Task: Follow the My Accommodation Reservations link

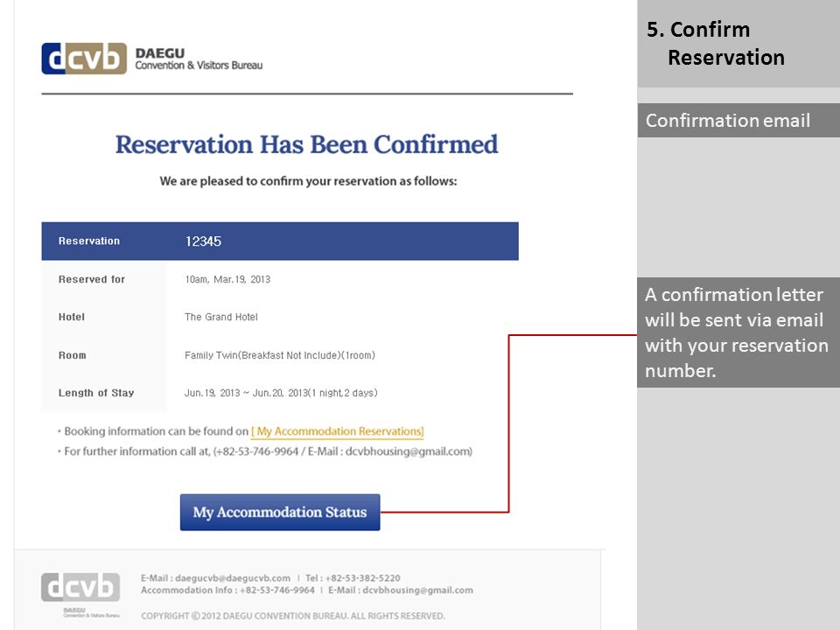Action: coord(338,431)
